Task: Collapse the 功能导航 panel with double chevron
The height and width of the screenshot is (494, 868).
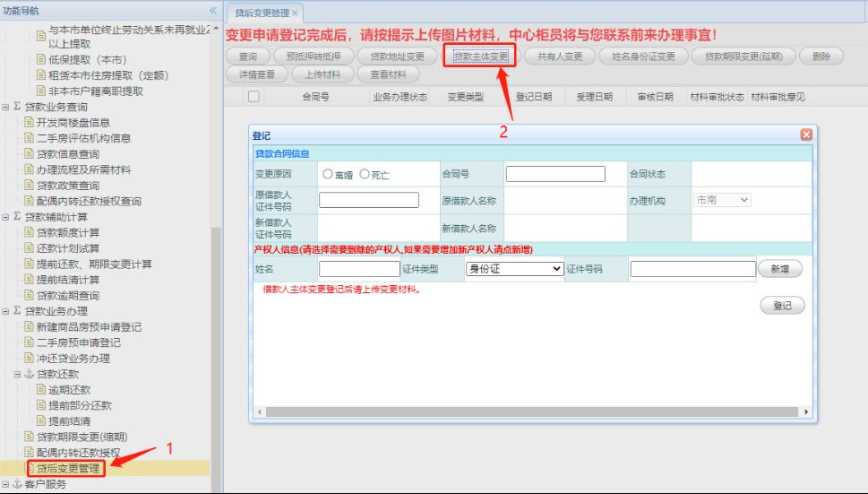Action: click(214, 11)
